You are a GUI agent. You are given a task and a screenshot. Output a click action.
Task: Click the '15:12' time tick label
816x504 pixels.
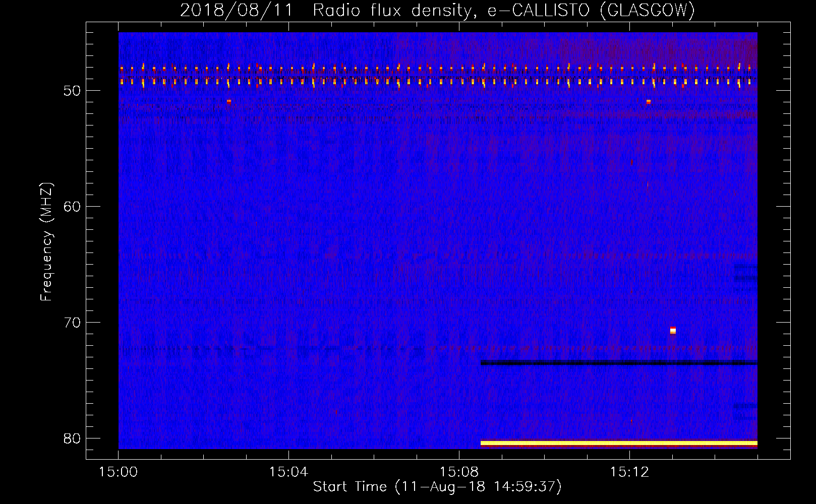coord(629,472)
